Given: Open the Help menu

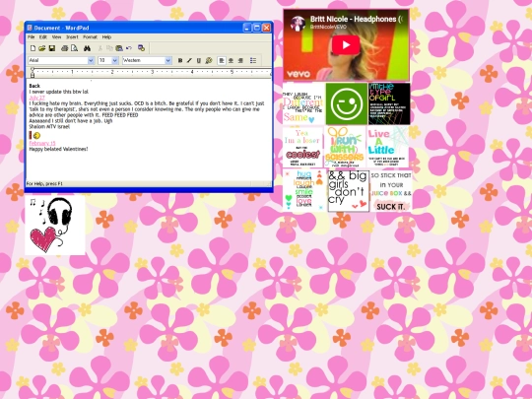Looking at the screenshot, I should [106, 37].
